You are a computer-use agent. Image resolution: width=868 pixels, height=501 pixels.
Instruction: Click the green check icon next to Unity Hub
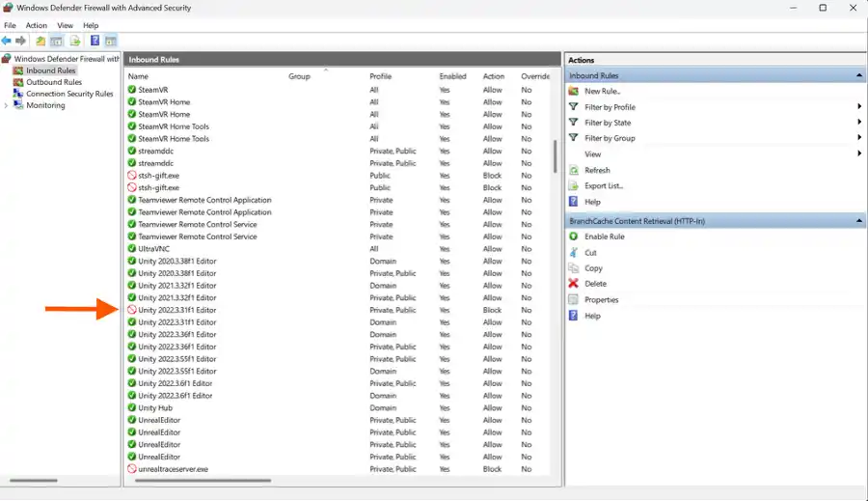point(132,407)
